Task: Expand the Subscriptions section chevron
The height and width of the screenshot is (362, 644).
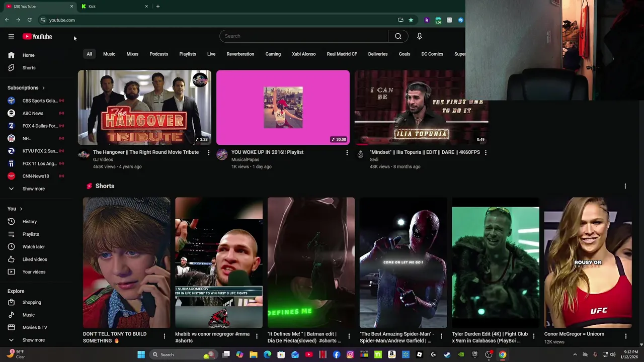Action: pos(43,88)
